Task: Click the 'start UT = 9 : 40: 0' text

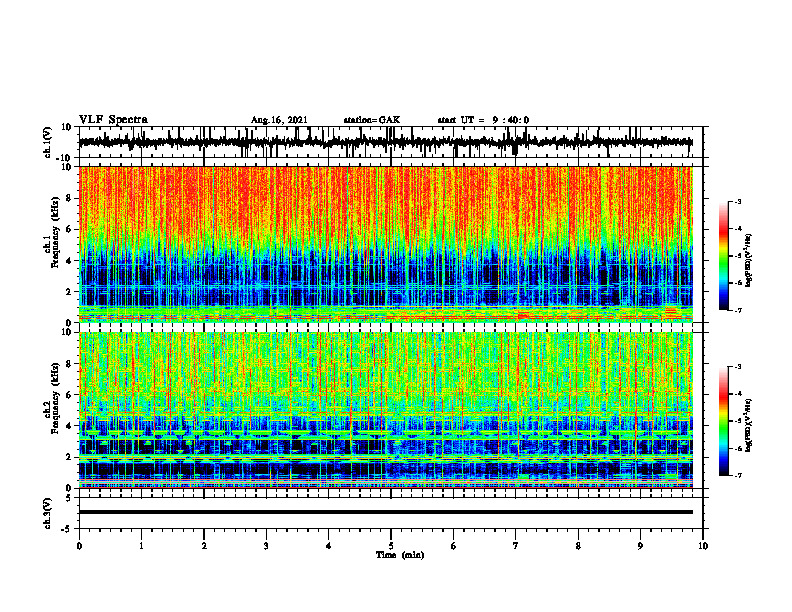Action: pos(483,120)
